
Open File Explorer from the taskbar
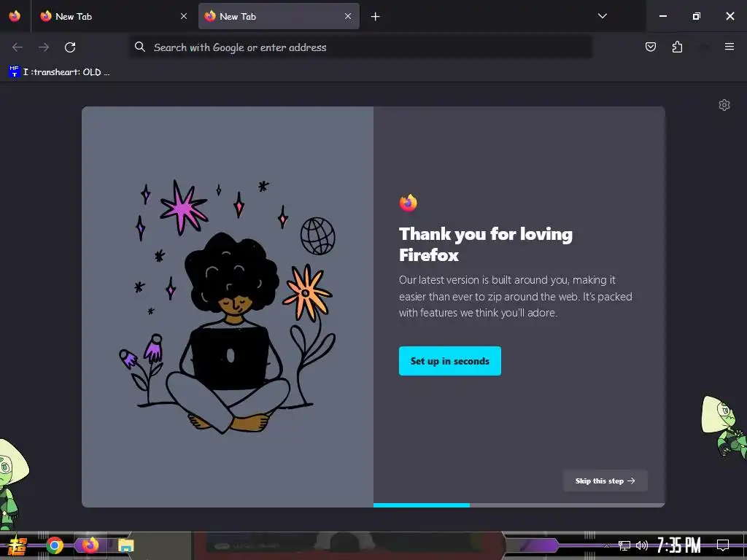(125, 545)
